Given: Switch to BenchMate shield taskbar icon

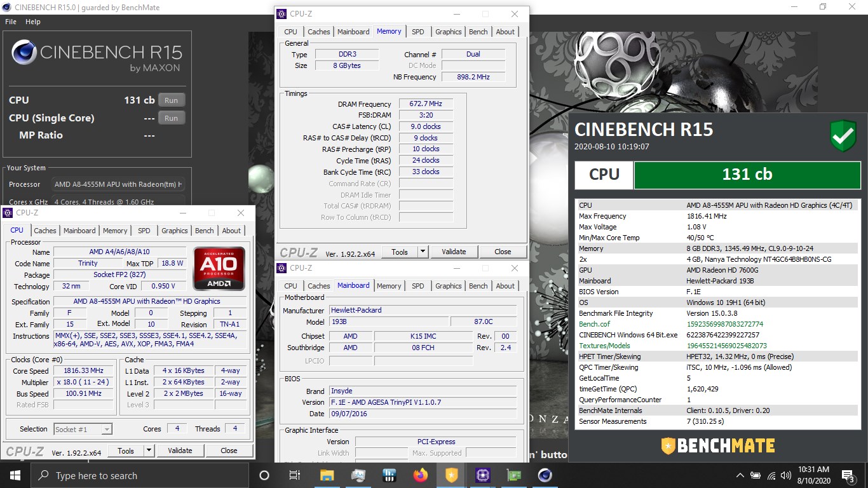Looking at the screenshot, I should point(451,475).
